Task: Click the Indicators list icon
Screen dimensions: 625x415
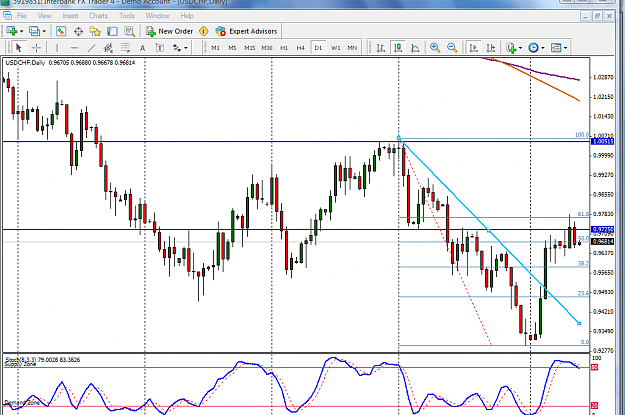Action: 511,48
